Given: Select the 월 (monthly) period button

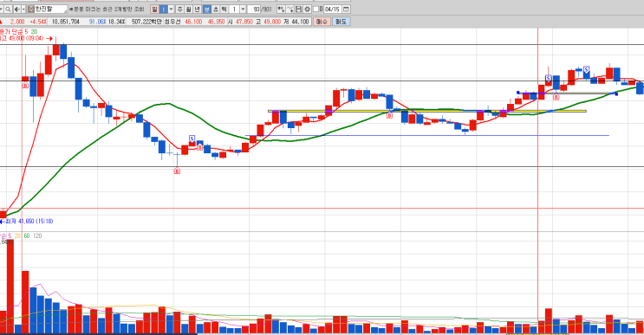Looking at the screenshot, I should (x=188, y=9).
